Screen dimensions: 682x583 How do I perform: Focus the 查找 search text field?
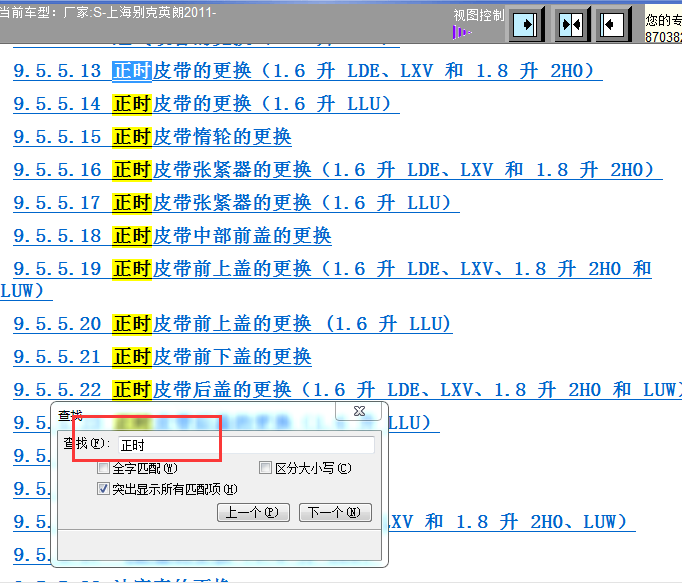[246, 445]
